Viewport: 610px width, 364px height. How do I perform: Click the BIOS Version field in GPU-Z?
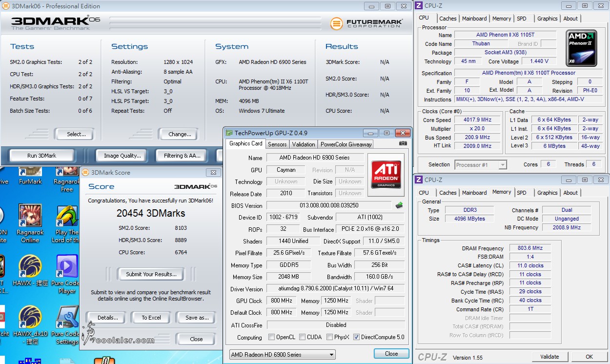point(329,205)
